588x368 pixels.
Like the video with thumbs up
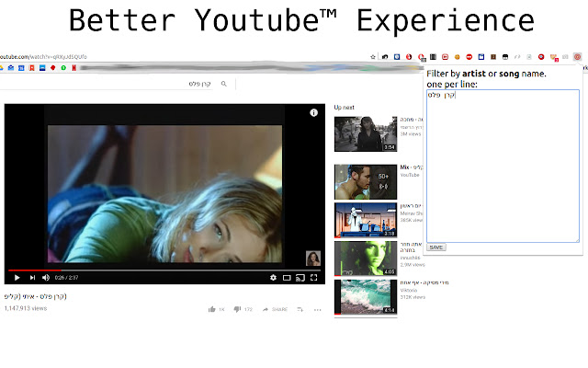(212, 309)
